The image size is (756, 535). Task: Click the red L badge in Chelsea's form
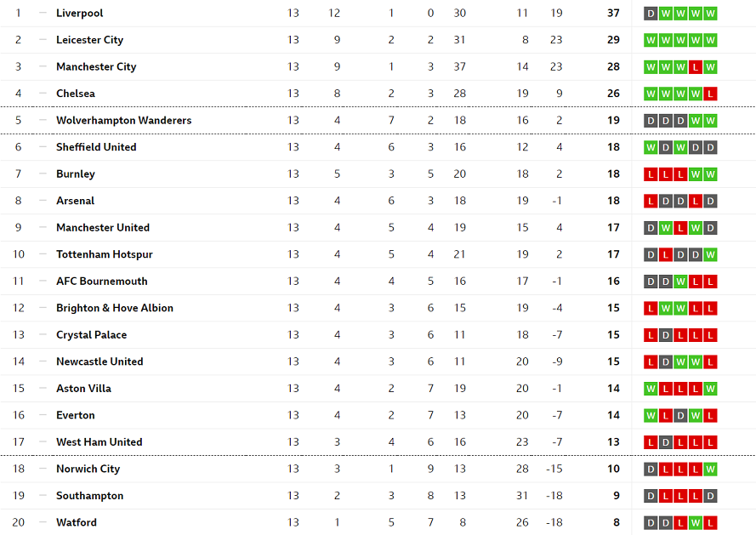[x=710, y=94]
